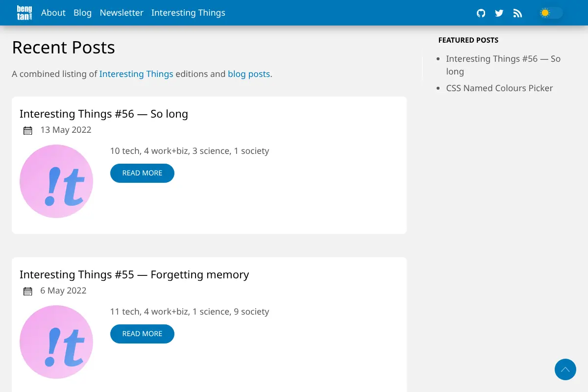
Task: Go to the Newsletter page
Action: 122,13
